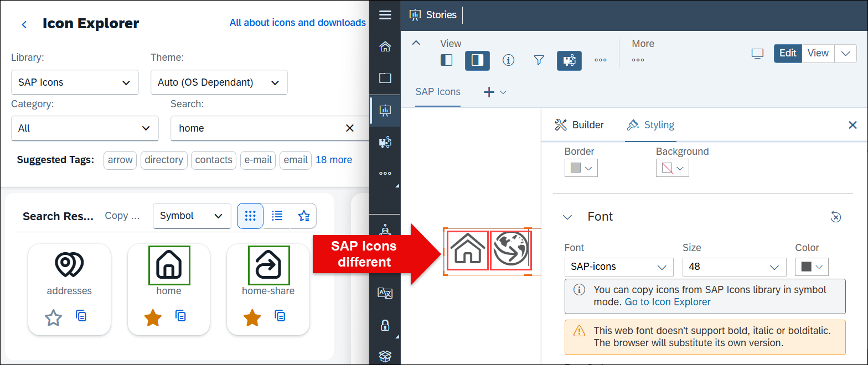Copy the addresses icon
Viewport: 868px width, 365px height.
point(81,316)
